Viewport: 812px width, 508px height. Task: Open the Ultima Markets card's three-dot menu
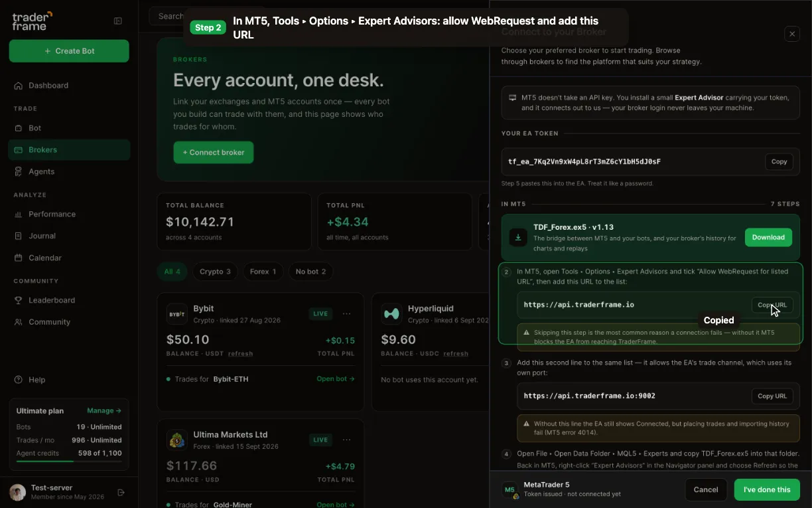pyautogui.click(x=346, y=440)
